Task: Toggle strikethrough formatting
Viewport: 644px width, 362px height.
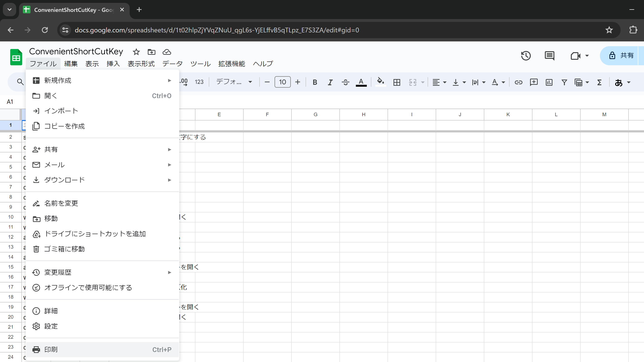Action: 346,82
